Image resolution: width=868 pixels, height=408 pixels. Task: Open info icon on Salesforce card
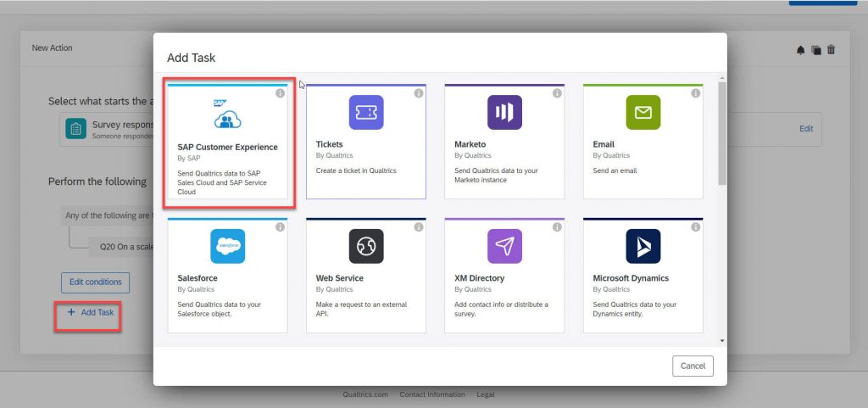[280, 227]
